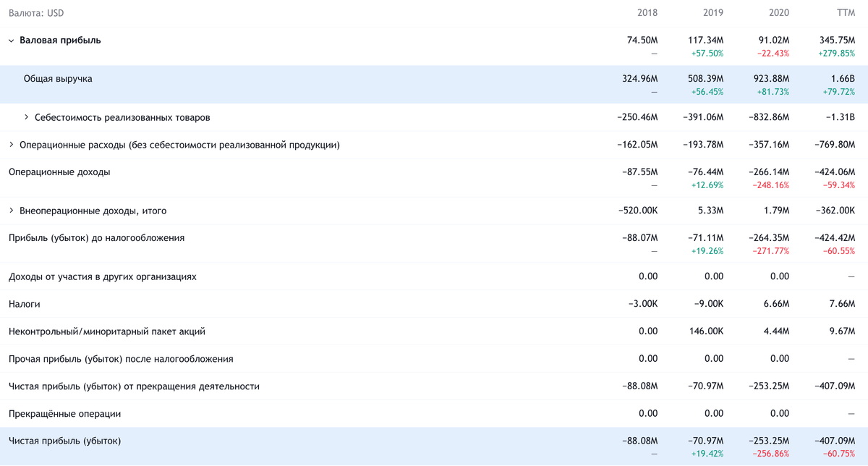This screenshot has width=868, height=466.
Task: Click the −248.16% change figure
Action: pos(770,185)
